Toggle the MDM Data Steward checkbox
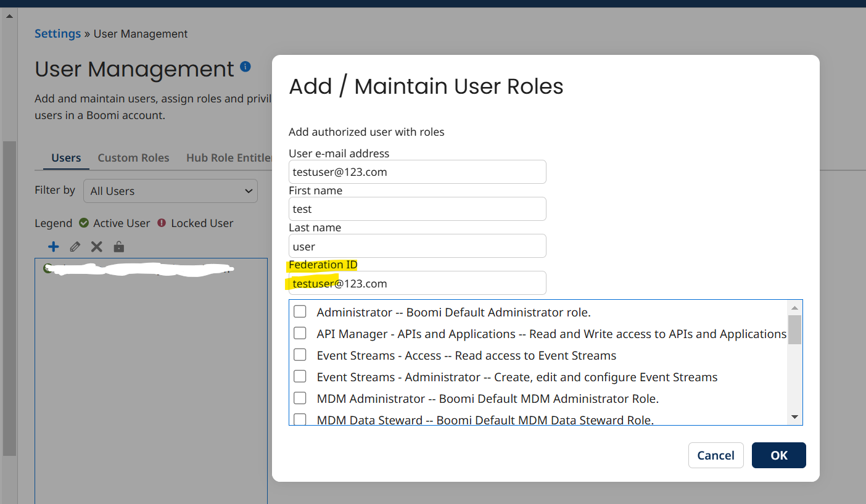The image size is (866, 504). click(300, 419)
